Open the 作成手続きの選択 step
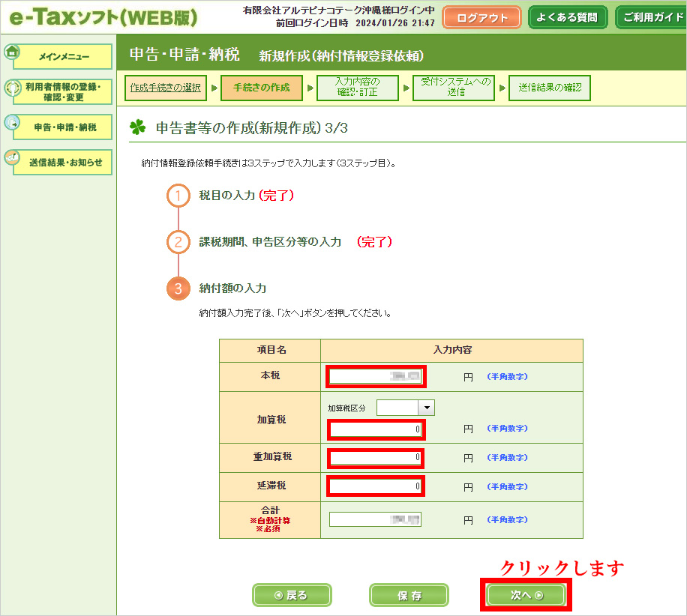 coord(166,87)
